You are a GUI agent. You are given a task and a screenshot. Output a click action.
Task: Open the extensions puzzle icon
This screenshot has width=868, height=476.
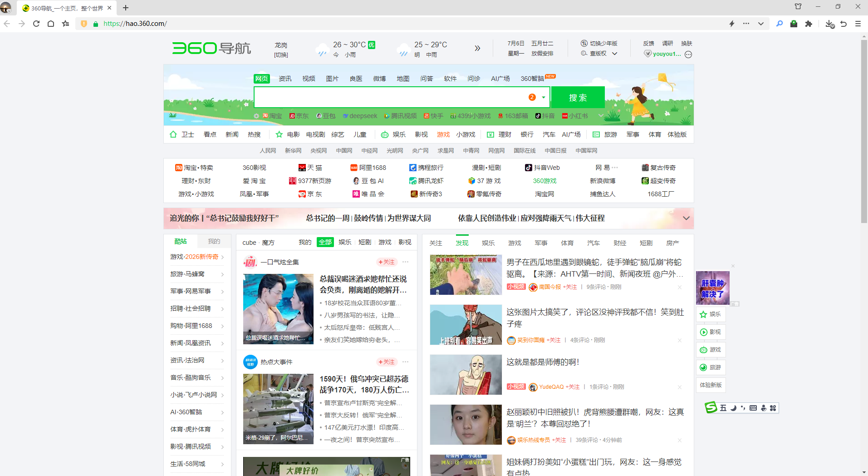809,24
